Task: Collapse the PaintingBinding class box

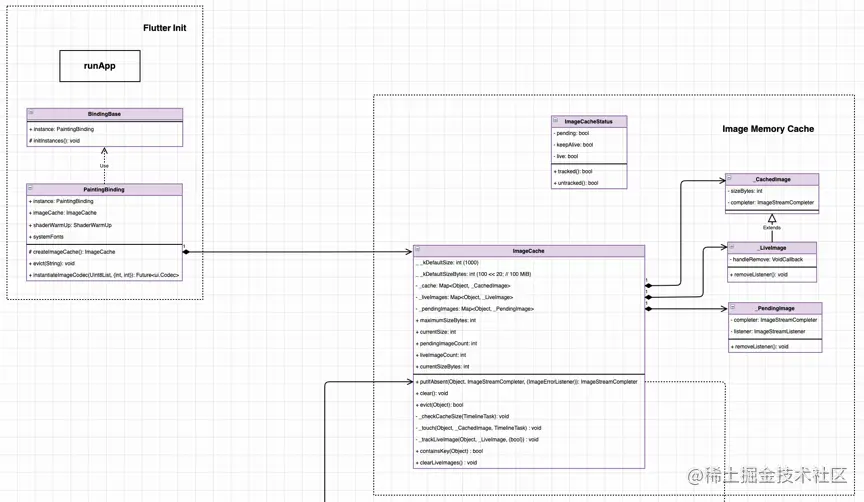Action: (31, 188)
